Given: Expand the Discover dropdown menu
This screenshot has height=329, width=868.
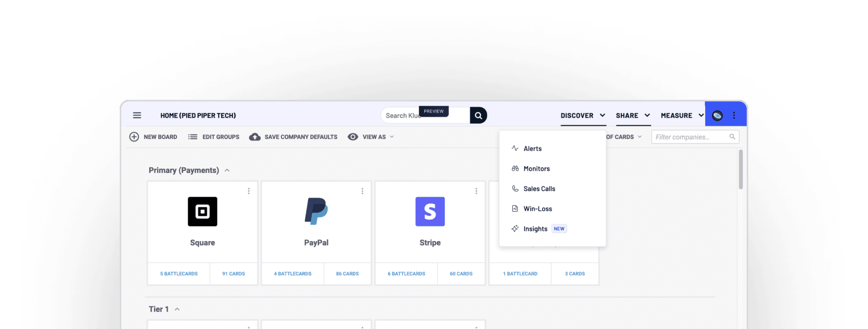Looking at the screenshot, I should 583,115.
